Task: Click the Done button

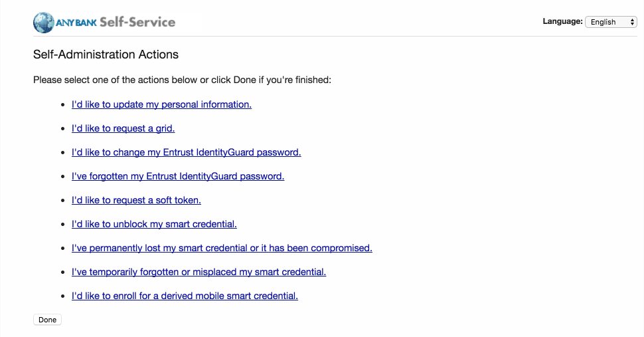Action: [x=47, y=320]
